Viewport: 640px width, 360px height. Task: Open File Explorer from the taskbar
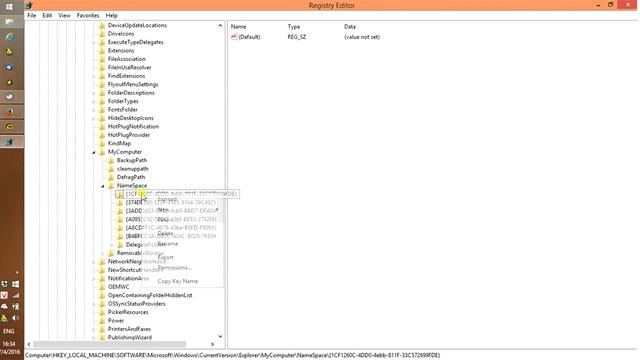[x=9, y=22]
